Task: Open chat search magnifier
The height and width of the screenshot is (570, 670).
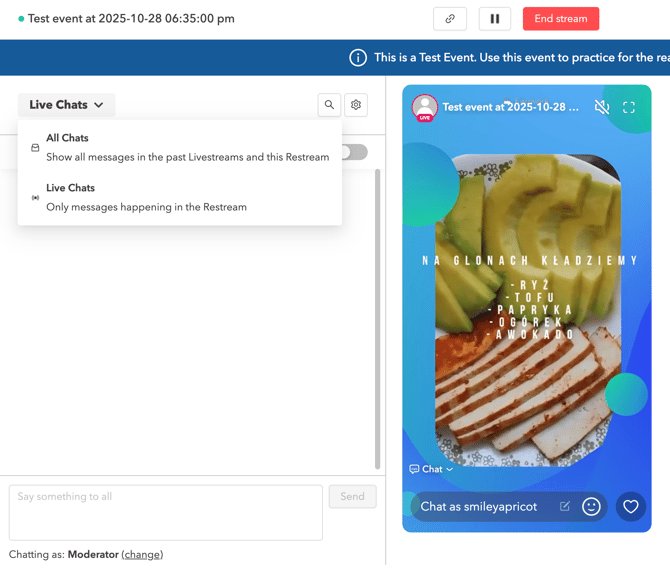Action: 329,105
